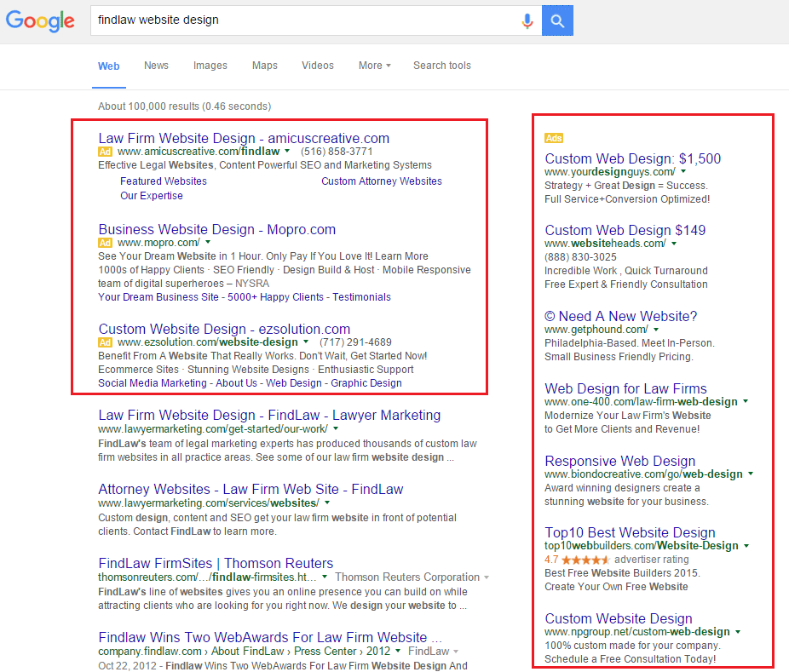789x672 pixels.
Task: Expand arrow next to one-400.com URL
Action: pos(746,401)
